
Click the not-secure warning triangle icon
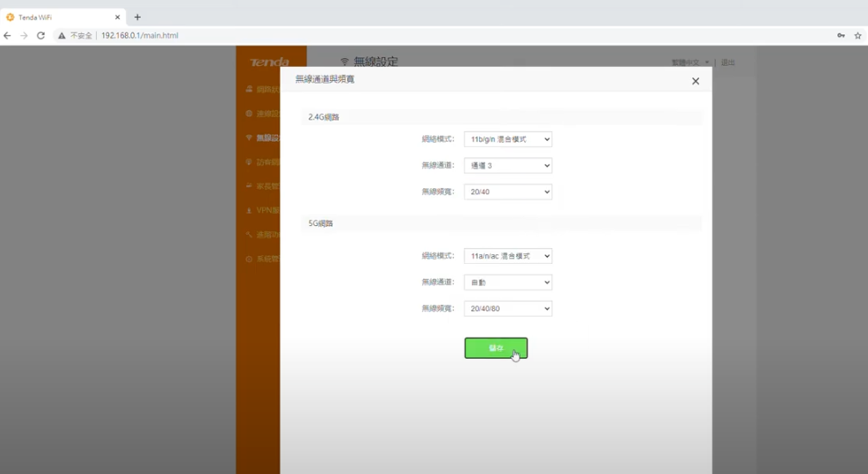pyautogui.click(x=62, y=35)
